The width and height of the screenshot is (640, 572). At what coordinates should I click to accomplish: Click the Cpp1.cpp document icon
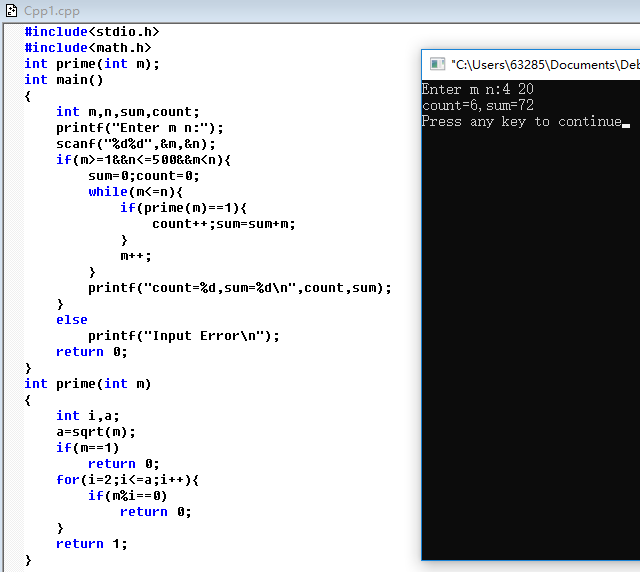pos(11,11)
